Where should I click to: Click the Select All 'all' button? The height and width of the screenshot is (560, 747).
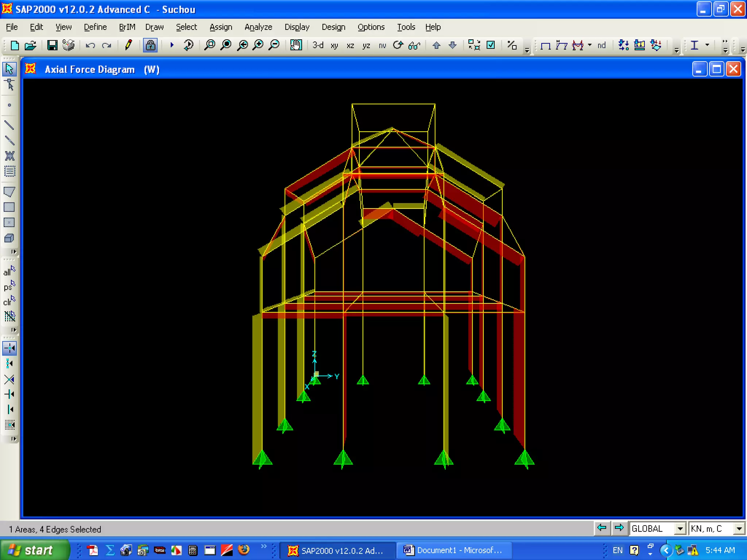point(9,271)
